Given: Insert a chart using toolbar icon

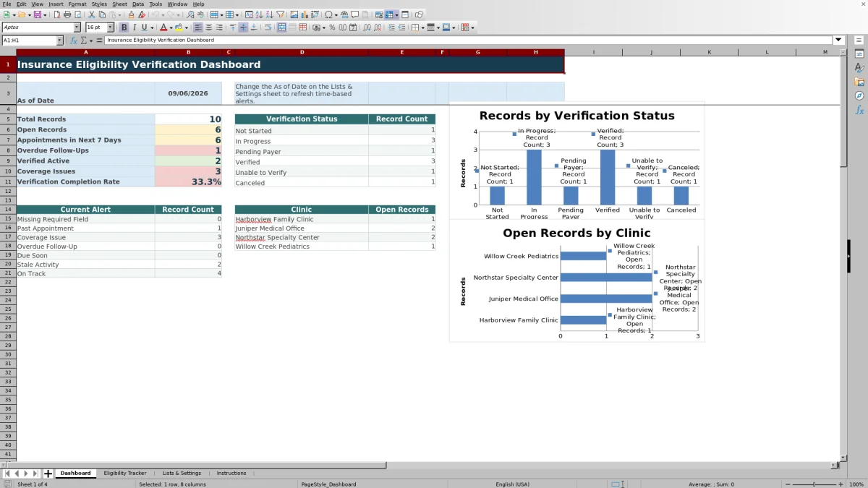Looking at the screenshot, I should click(305, 14).
